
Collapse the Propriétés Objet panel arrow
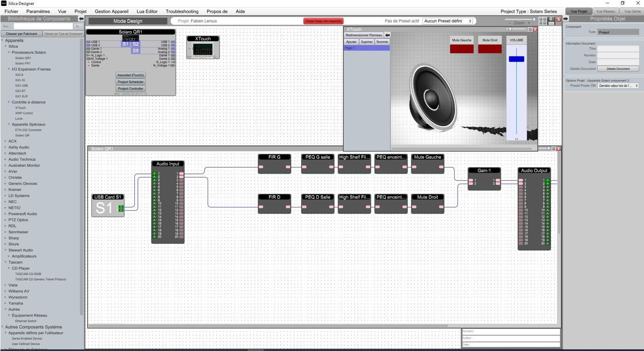click(566, 19)
